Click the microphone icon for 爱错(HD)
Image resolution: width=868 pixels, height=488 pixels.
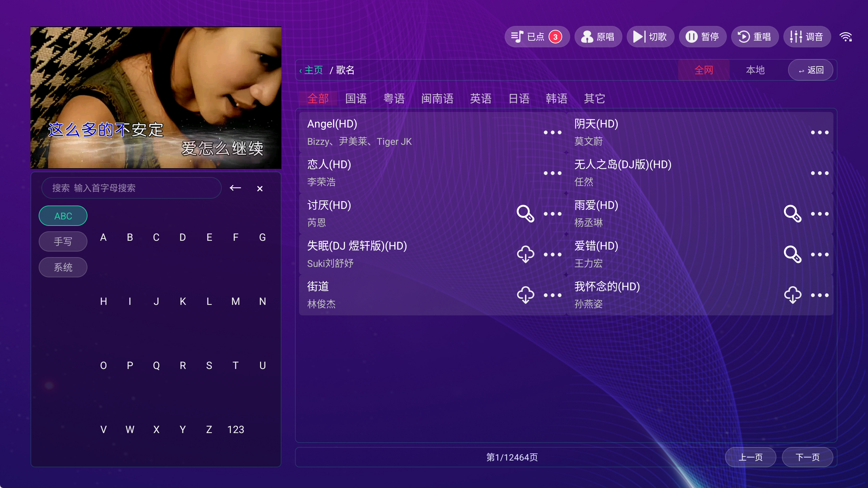pyautogui.click(x=793, y=254)
